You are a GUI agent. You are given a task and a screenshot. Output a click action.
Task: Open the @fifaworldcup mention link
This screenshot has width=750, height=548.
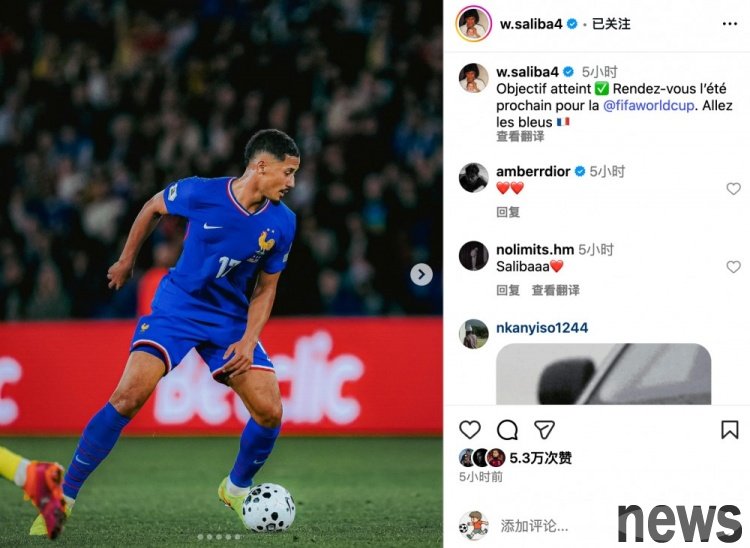pyautogui.click(x=648, y=105)
